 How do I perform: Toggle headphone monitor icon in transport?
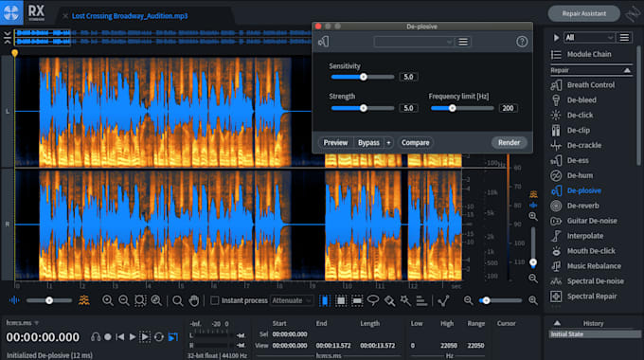coord(96,337)
